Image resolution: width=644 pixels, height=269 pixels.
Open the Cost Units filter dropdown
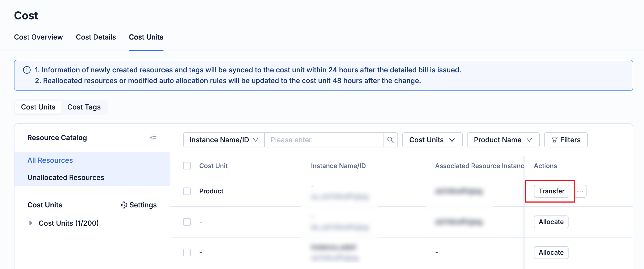click(x=432, y=140)
